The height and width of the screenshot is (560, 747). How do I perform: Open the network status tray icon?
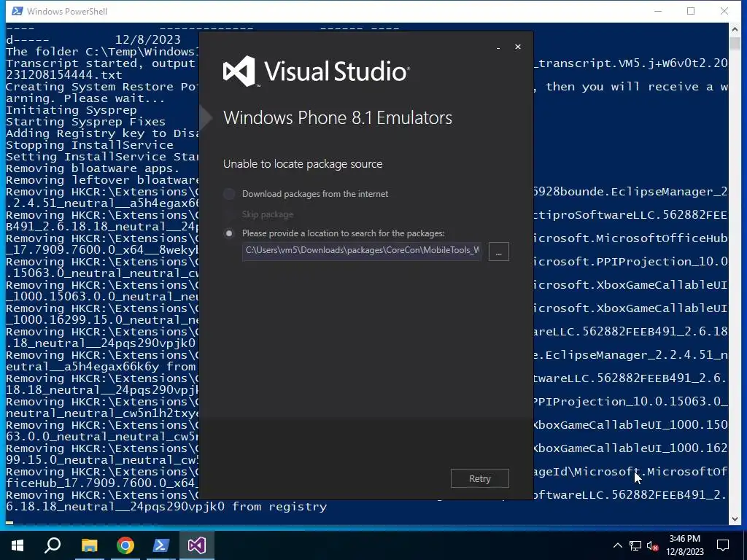pyautogui.click(x=635, y=545)
